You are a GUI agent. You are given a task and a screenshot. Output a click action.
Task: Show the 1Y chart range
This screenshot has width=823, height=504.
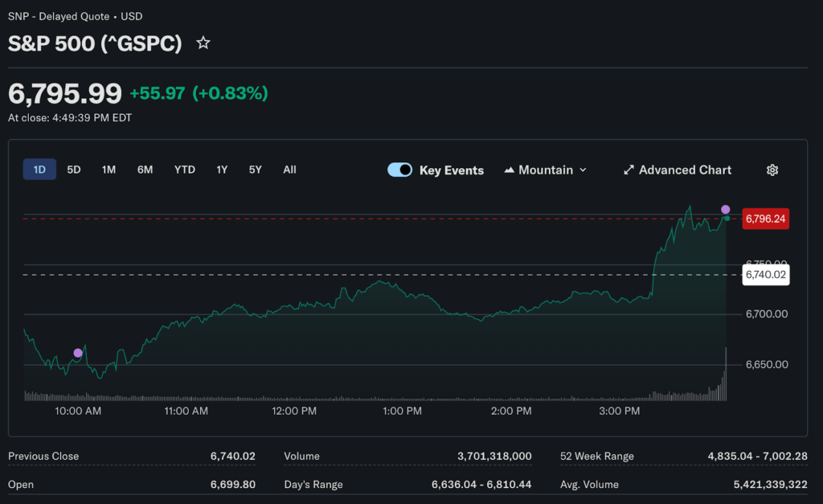pos(222,170)
